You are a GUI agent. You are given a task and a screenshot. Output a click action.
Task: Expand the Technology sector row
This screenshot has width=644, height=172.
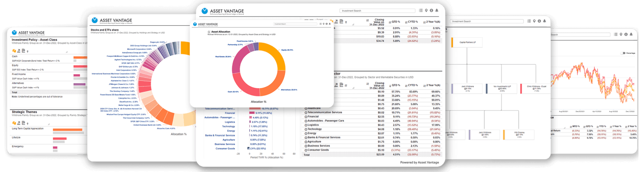[x=306, y=129]
